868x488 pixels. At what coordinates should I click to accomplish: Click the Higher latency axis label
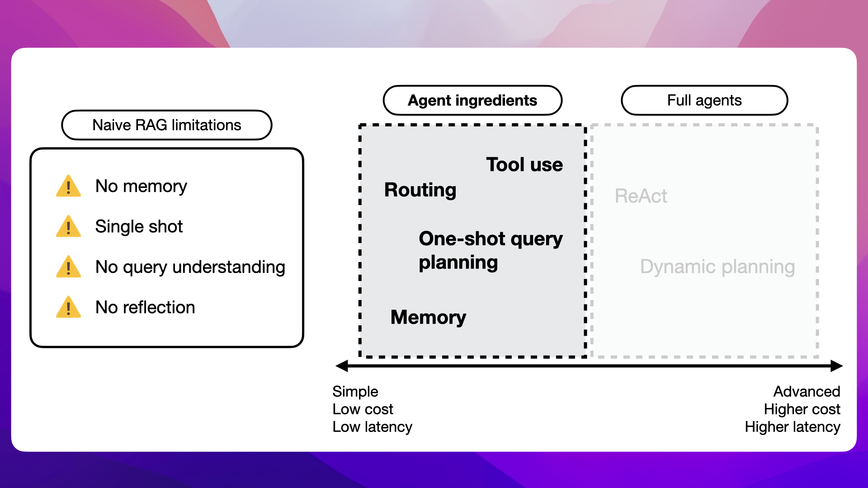pos(793,427)
